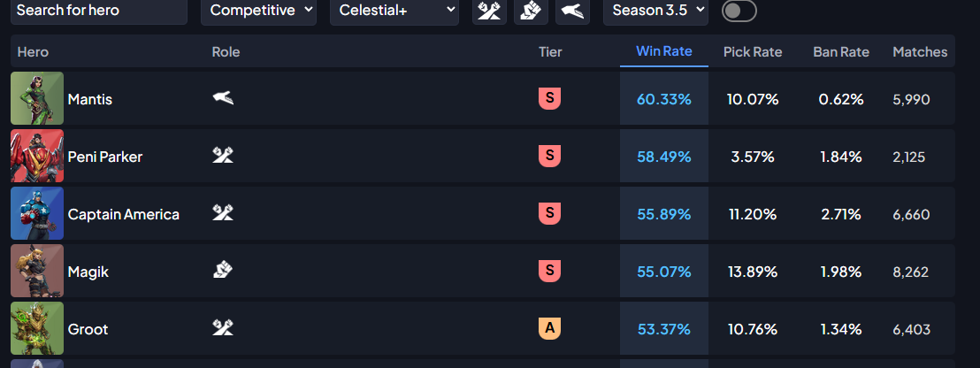Screen dimensions: 980x368
Task: Click Mantis's Strategist role icon
Action: [223, 98]
